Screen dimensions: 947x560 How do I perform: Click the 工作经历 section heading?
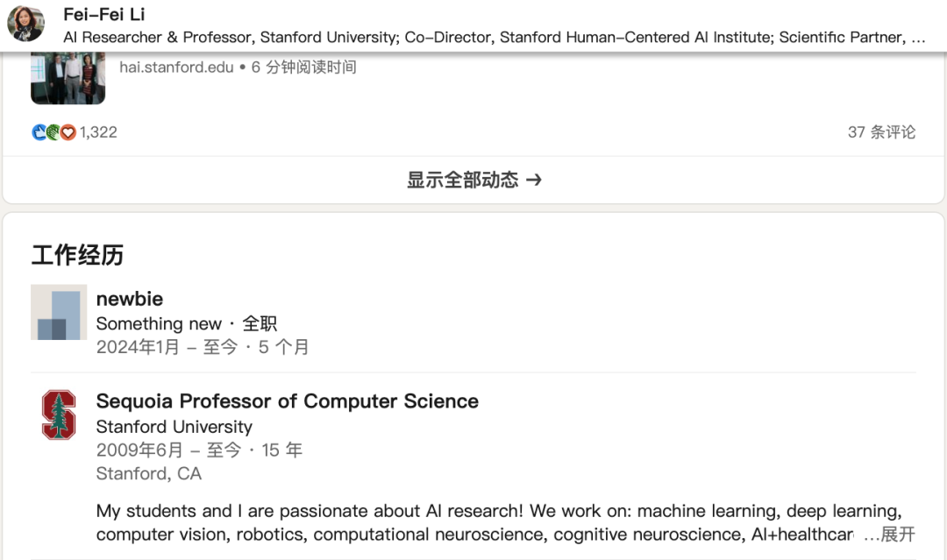pos(77,255)
